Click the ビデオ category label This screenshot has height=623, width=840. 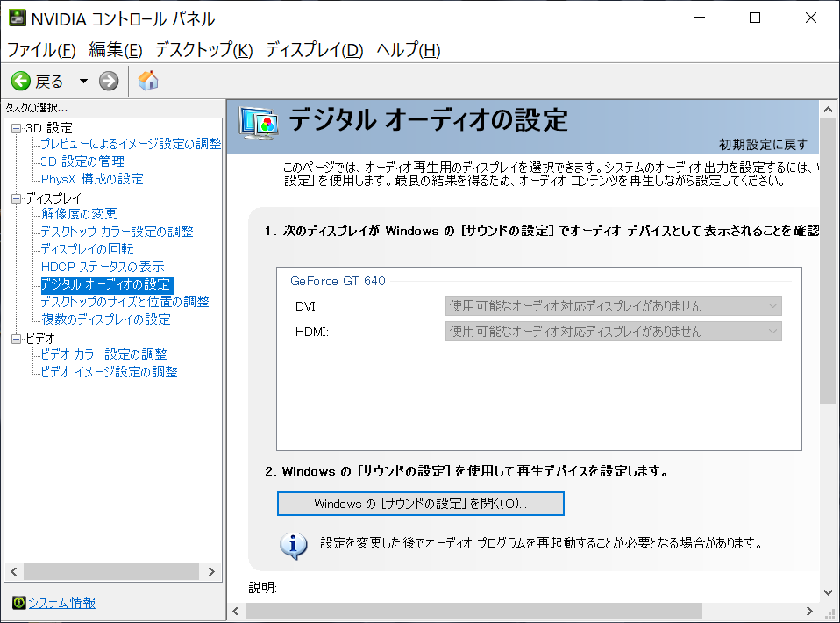tap(40, 339)
